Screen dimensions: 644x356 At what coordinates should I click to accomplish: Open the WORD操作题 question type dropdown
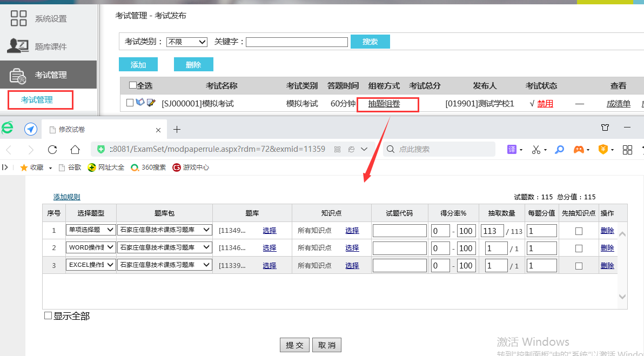[x=91, y=247]
